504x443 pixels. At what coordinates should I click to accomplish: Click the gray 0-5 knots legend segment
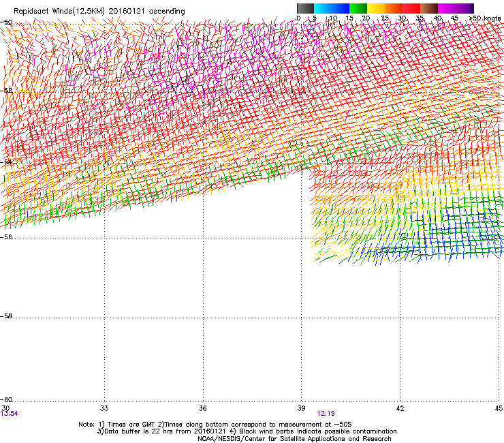pos(305,8)
